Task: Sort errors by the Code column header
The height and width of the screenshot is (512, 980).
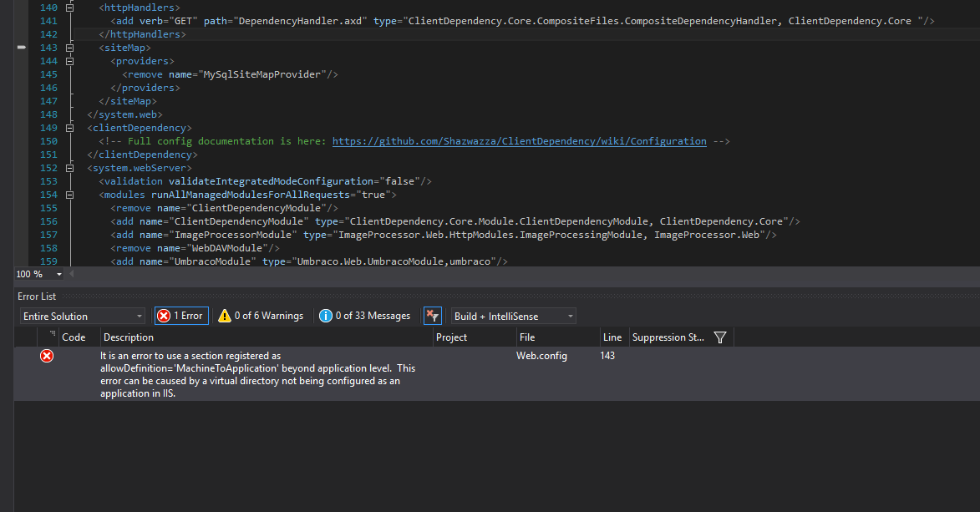Action: click(x=74, y=337)
